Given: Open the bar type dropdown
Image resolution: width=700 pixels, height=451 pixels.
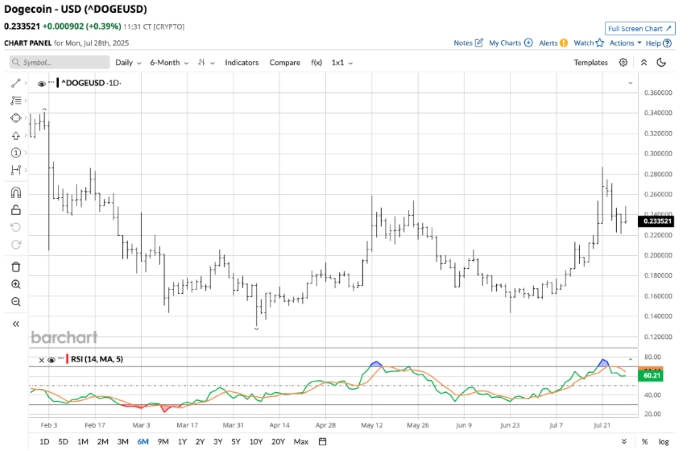Looking at the screenshot, I should [x=206, y=63].
